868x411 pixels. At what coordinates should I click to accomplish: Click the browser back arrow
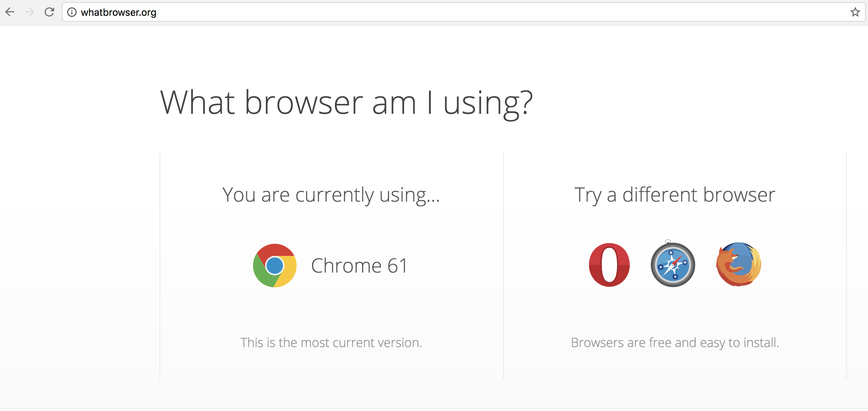tap(10, 12)
